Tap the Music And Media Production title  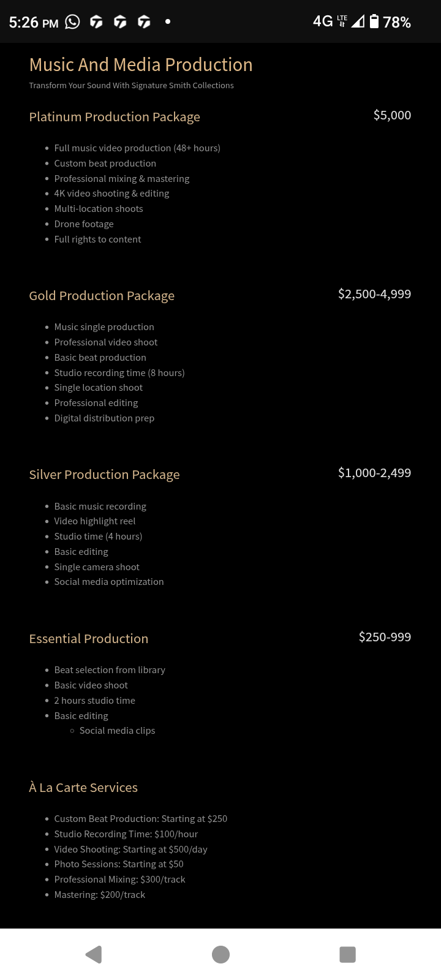coord(141,65)
